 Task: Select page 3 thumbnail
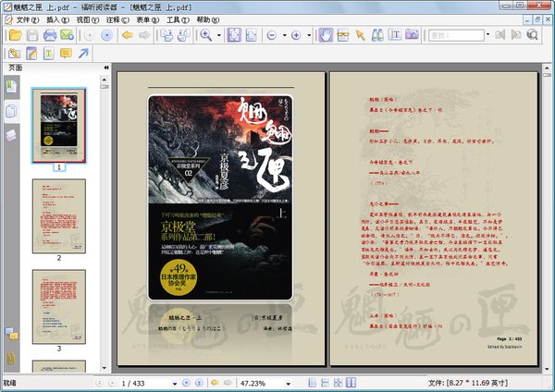pyautogui.click(x=58, y=304)
